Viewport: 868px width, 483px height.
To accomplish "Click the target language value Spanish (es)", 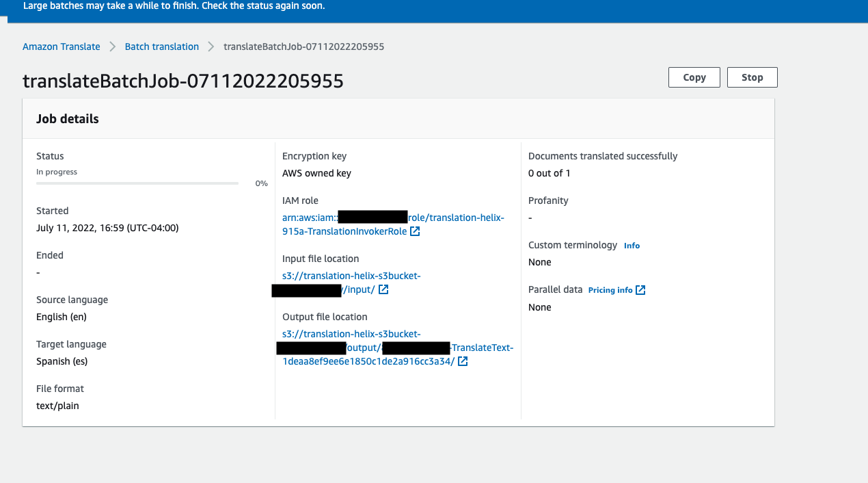I will (x=62, y=361).
